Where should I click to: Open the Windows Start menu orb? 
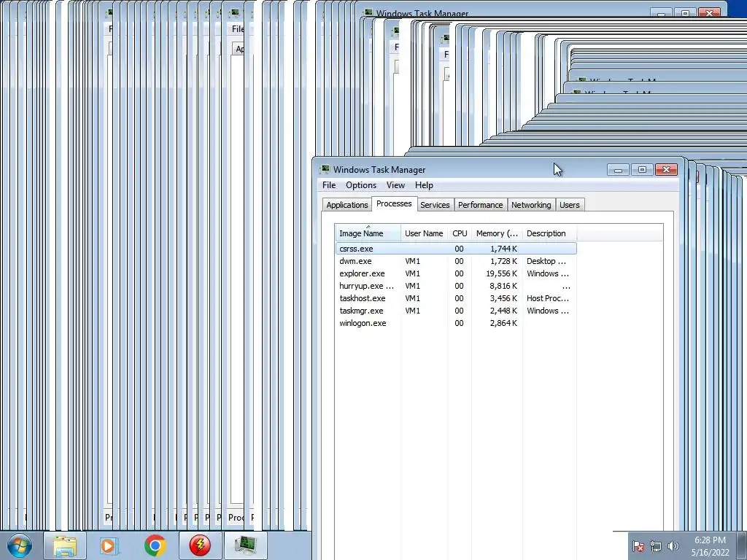point(20,545)
